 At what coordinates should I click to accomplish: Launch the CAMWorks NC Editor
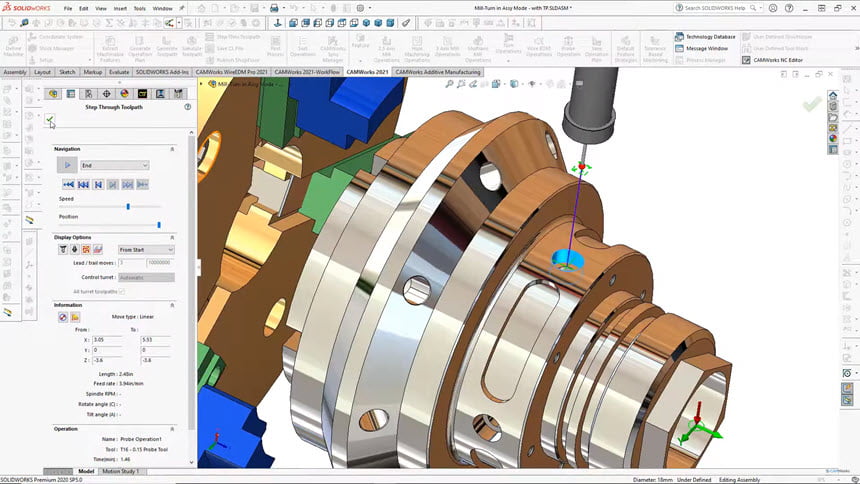click(772, 60)
